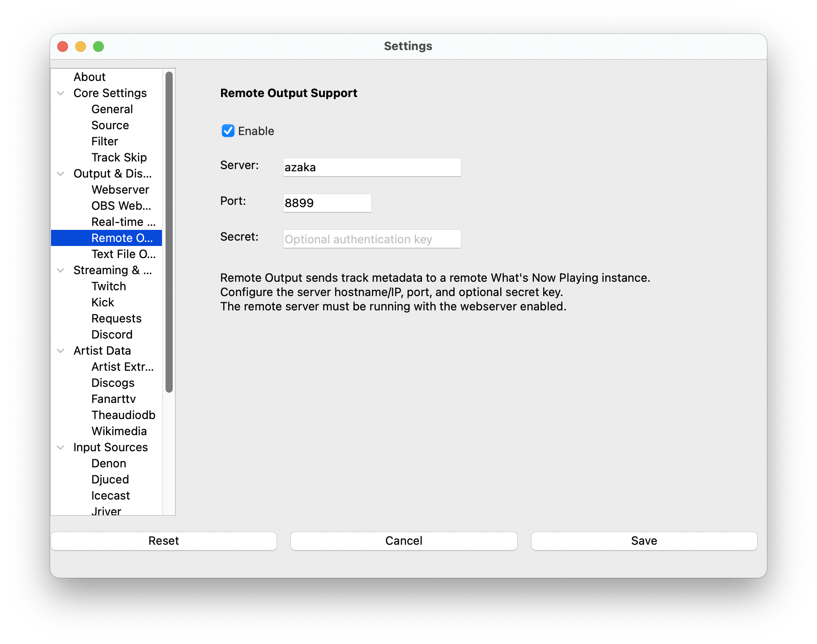Open Discogs artist data settings
Screen dimensions: 817x644
(x=113, y=383)
